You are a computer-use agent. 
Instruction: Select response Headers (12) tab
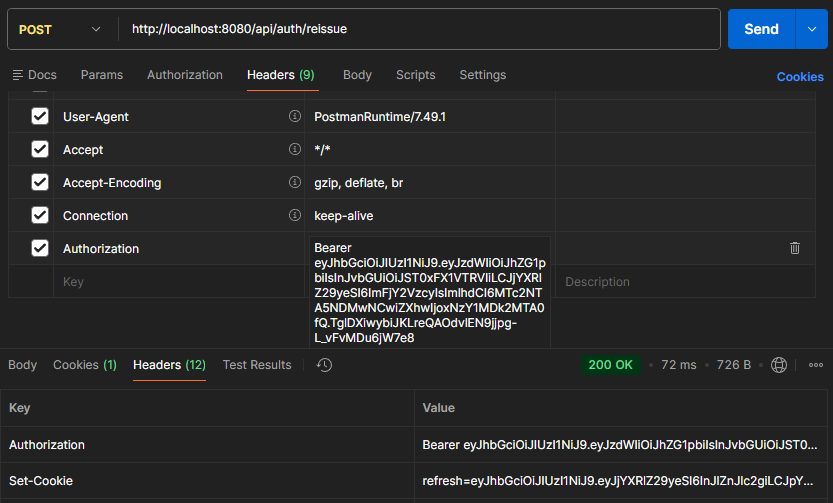click(169, 365)
